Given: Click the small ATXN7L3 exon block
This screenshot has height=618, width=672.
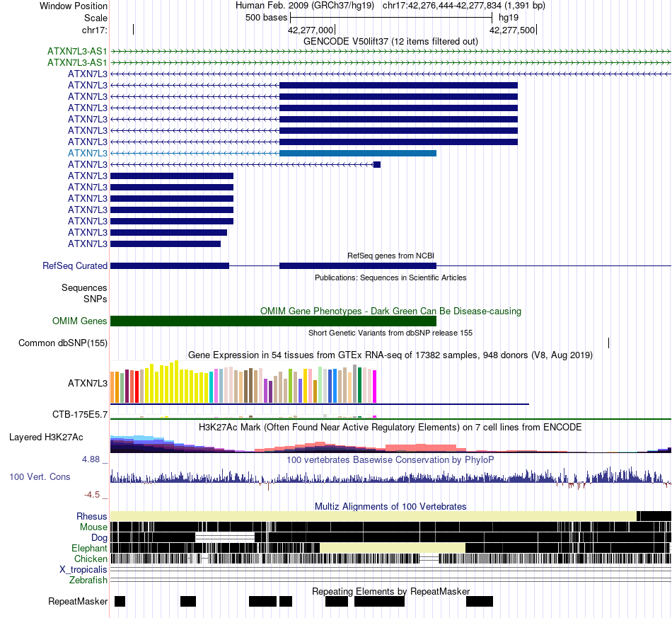Looking at the screenshot, I should [377, 165].
